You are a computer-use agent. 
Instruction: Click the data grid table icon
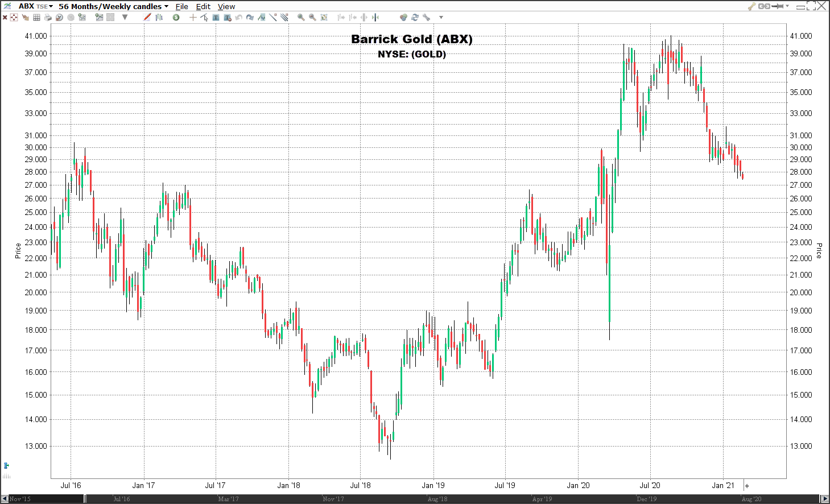tap(36, 18)
